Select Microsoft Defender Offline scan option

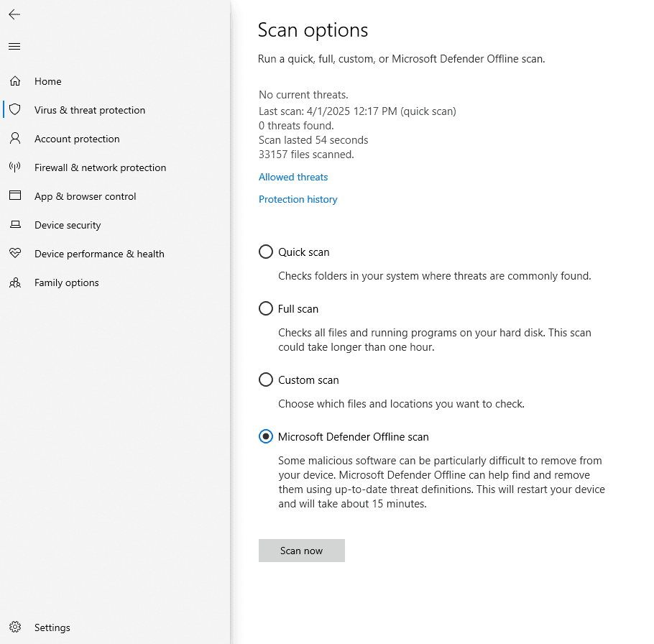(266, 437)
